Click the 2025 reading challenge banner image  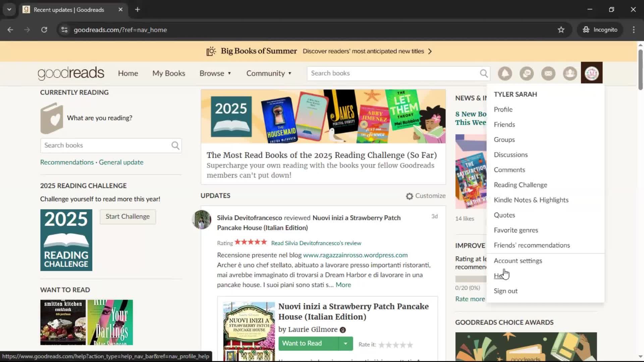(323, 116)
